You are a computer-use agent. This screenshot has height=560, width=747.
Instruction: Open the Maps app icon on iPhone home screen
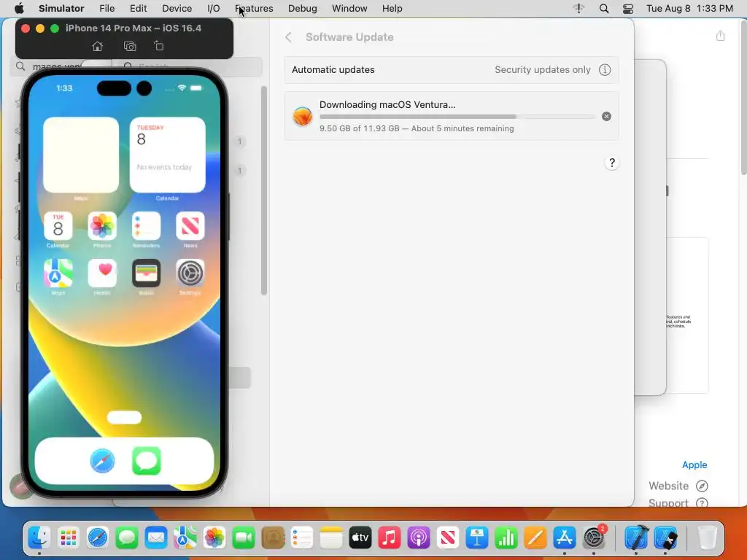(58, 273)
